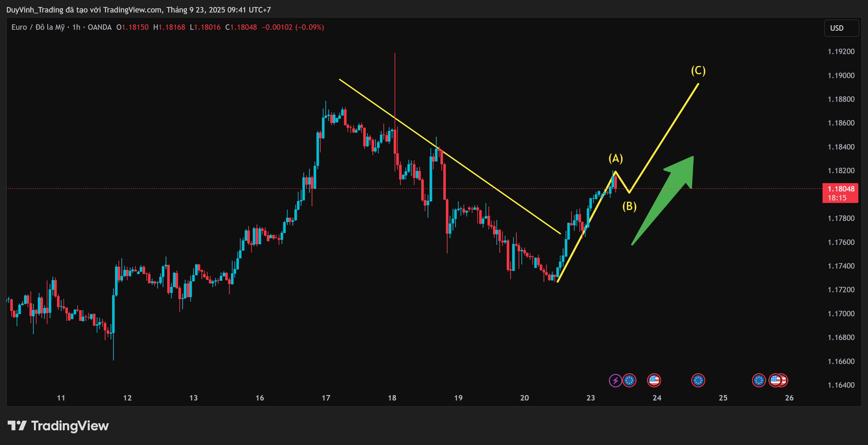Click date 13 on the time axis
Image resolution: width=868 pixels, height=445 pixels.
click(x=193, y=398)
